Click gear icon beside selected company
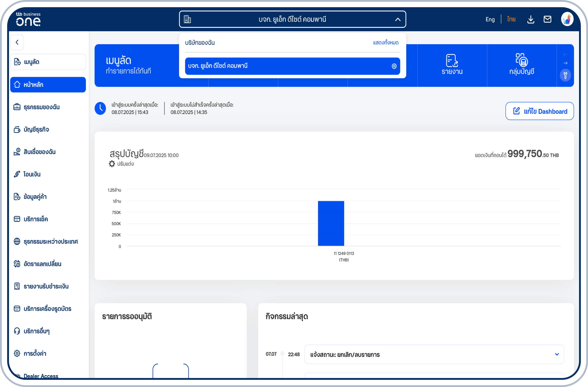The image size is (588, 387). tap(394, 66)
